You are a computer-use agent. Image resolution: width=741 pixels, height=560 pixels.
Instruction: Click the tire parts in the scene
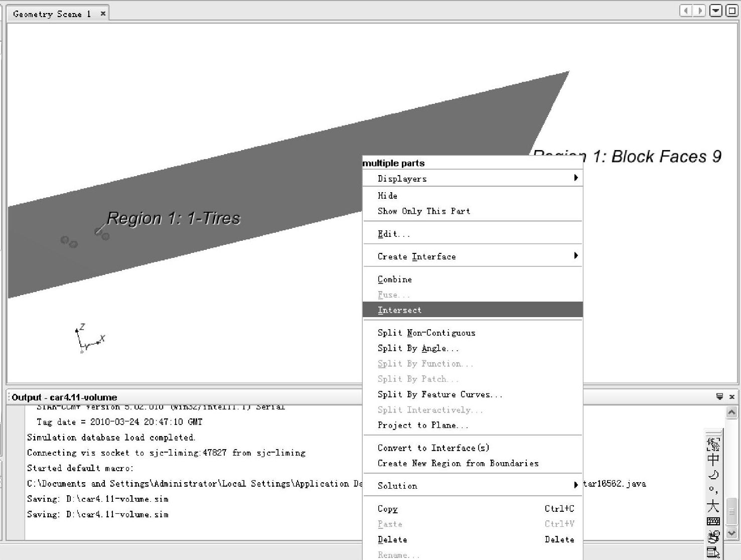(x=85, y=238)
